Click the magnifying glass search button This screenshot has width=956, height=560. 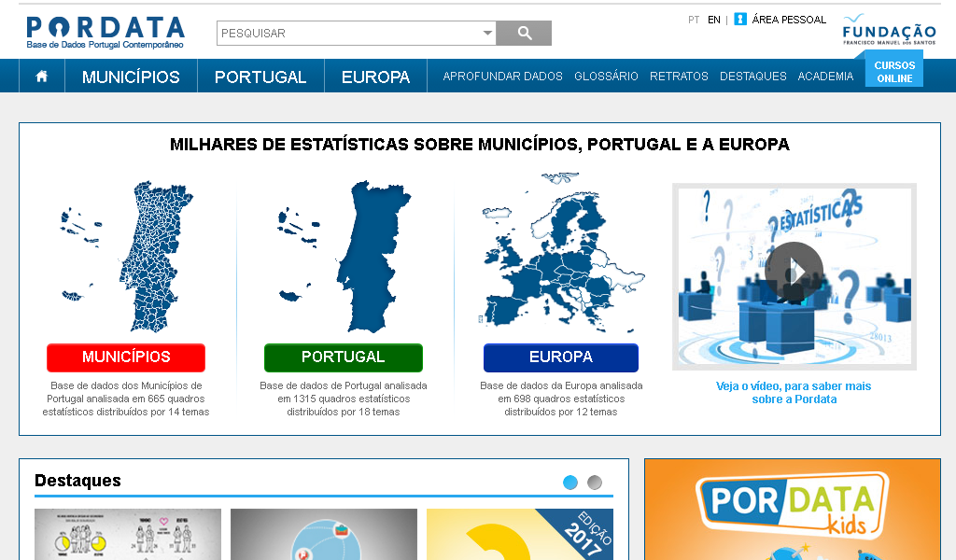[x=524, y=34]
